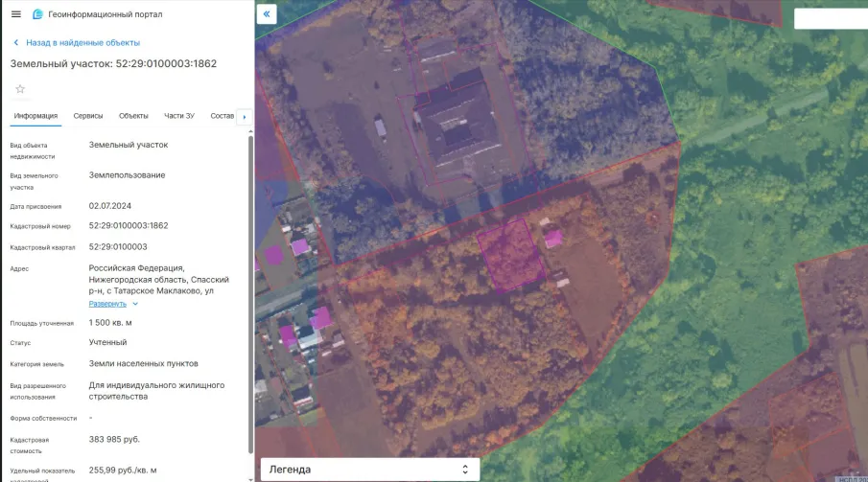Expand the full address via 'Развернуть'
Viewport: 868px width, 482px height.
pos(107,304)
